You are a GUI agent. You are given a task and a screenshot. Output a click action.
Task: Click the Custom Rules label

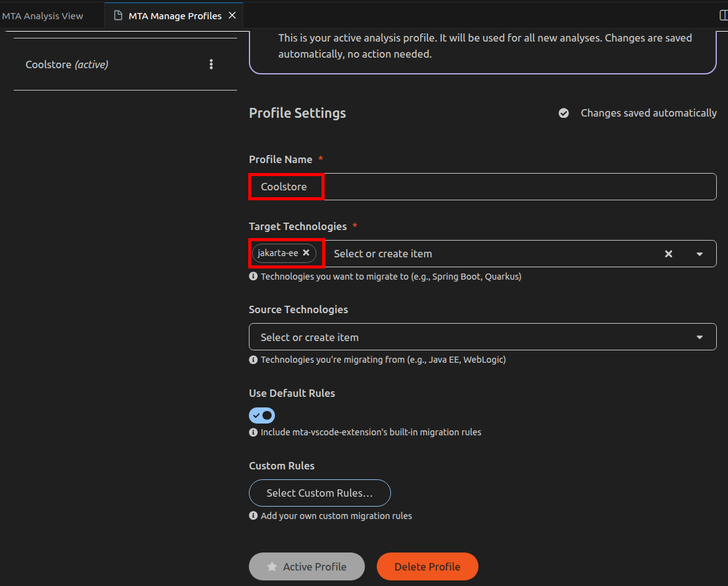(x=282, y=466)
